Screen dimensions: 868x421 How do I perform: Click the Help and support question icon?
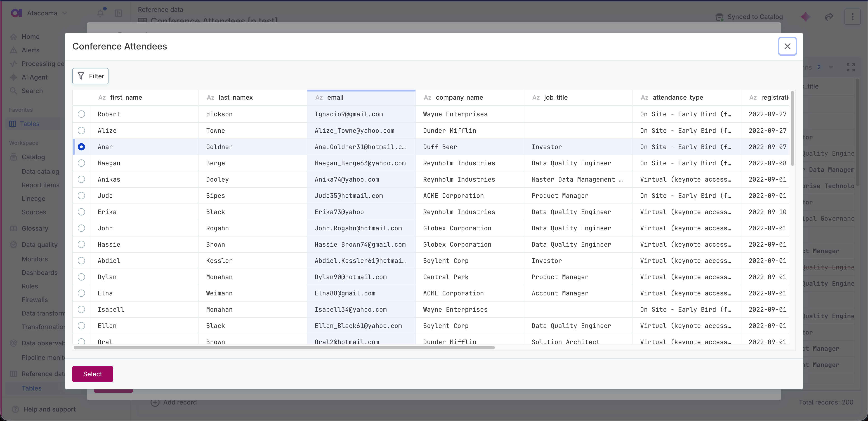pyautogui.click(x=15, y=409)
